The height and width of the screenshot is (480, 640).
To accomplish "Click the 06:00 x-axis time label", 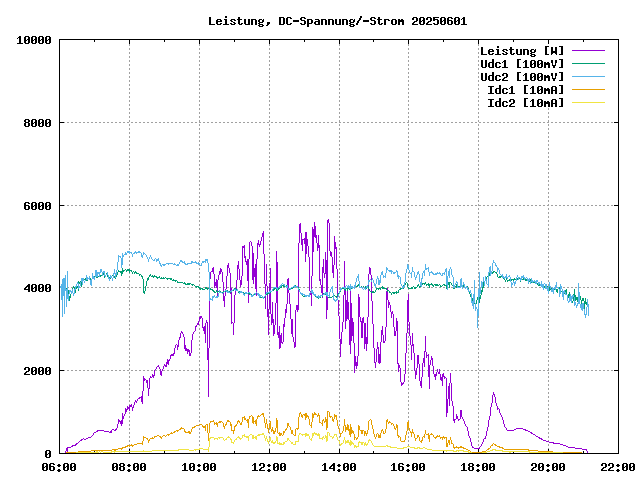I will (x=60, y=467).
